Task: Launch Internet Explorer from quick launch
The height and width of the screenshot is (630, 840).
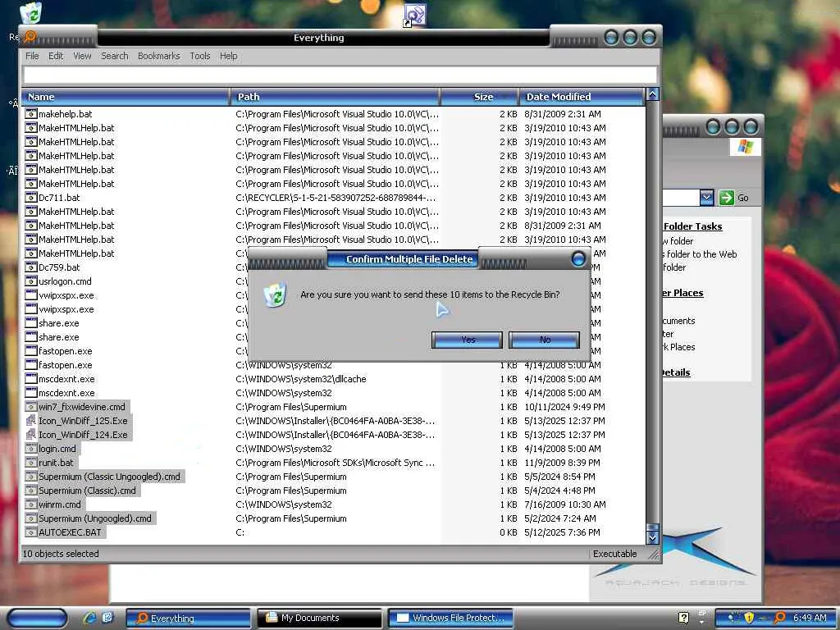Action: 89,619
